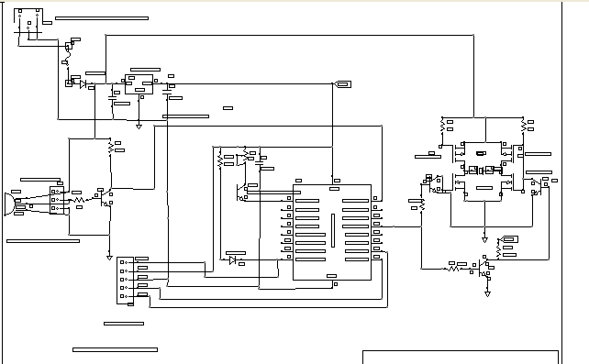The image size is (589, 364).
Task: Select the vertical resistor above the speaker transistor
Action: click(110, 147)
